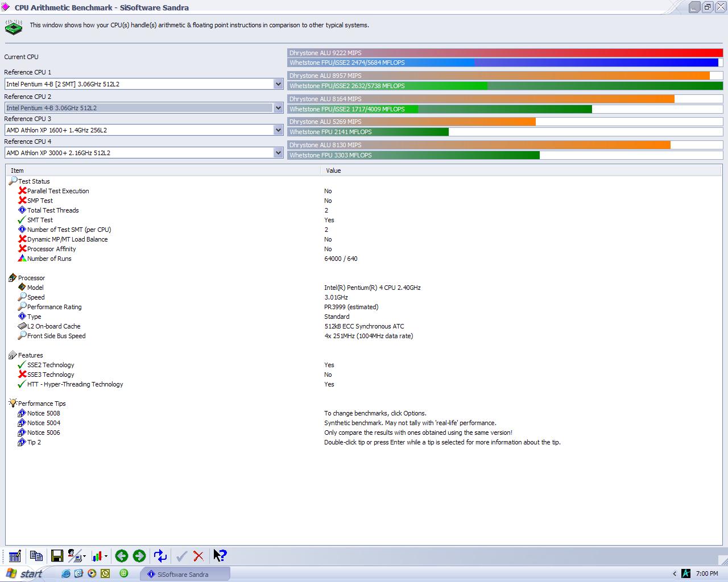Click the Save floppy disk icon

57,556
